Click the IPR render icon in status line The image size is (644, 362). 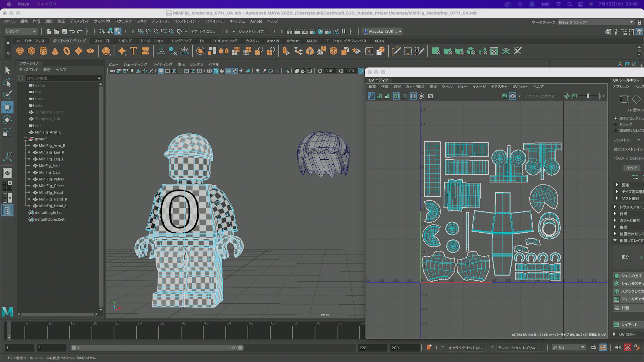pos(305,31)
